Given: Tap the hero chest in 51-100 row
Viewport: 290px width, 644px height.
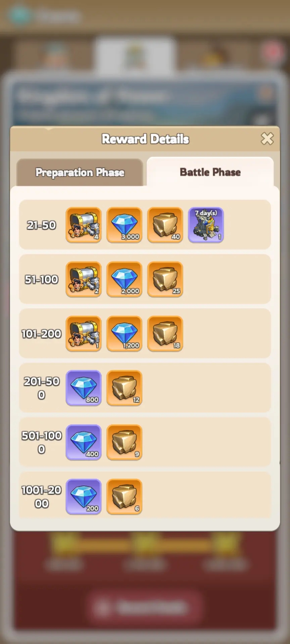Looking at the screenshot, I should tap(84, 279).
